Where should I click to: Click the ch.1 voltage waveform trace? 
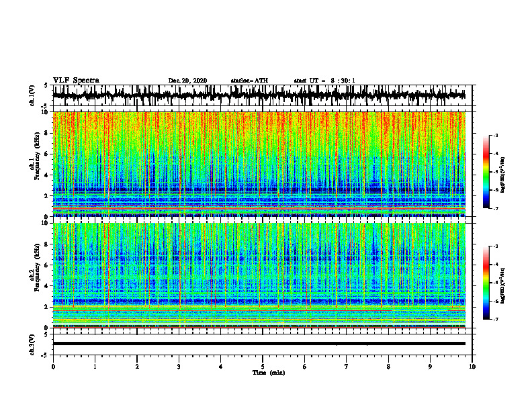coord(259,95)
